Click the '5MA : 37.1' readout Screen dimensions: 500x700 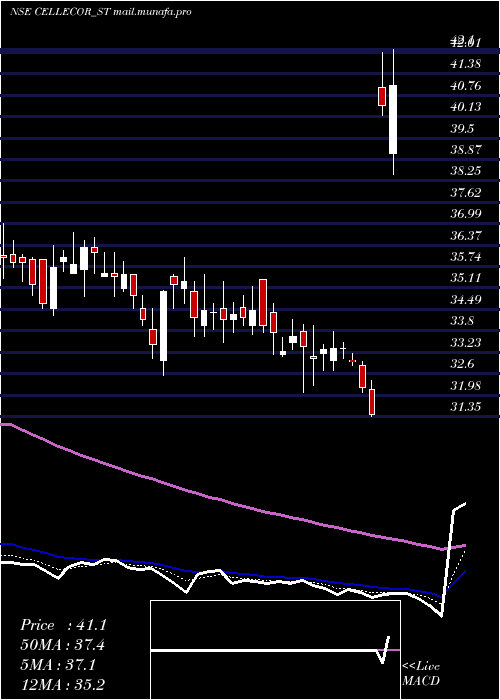58,665
